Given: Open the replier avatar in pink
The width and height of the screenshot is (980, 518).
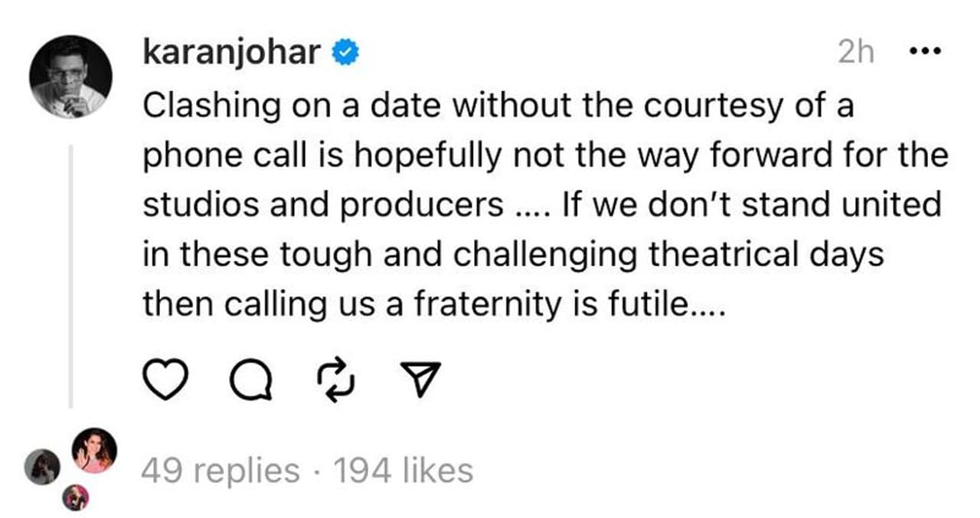Looking at the screenshot, I should 95,450.
